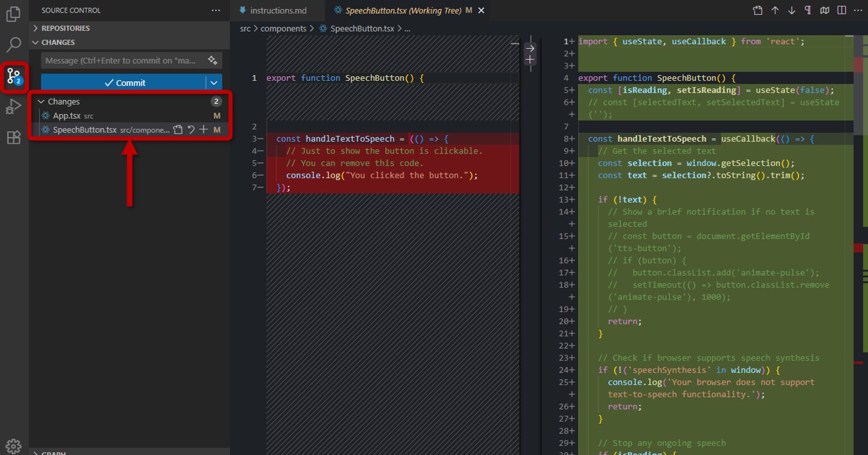868x455 pixels.
Task: Discard changes for SpeechButton.tsx
Action: (191, 130)
